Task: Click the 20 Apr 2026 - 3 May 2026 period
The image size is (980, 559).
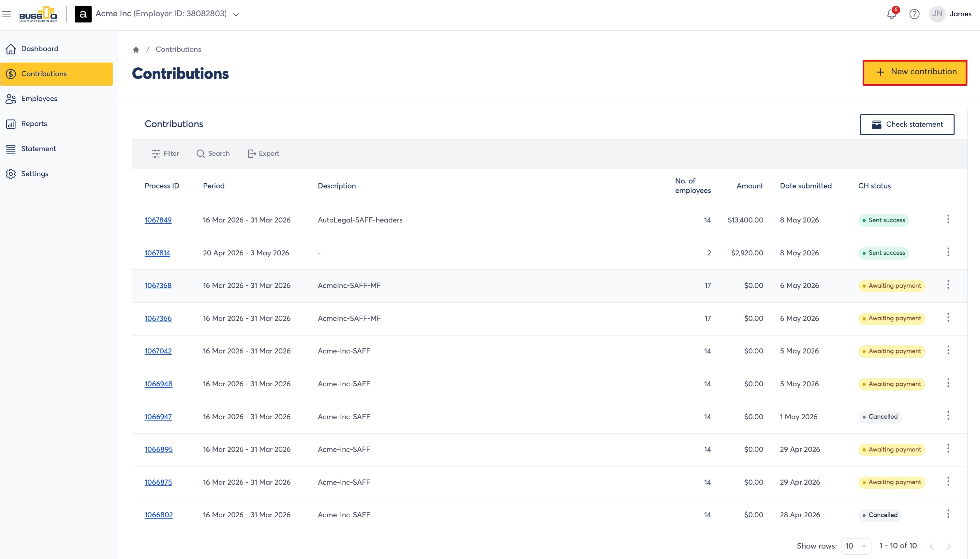Action: point(246,253)
